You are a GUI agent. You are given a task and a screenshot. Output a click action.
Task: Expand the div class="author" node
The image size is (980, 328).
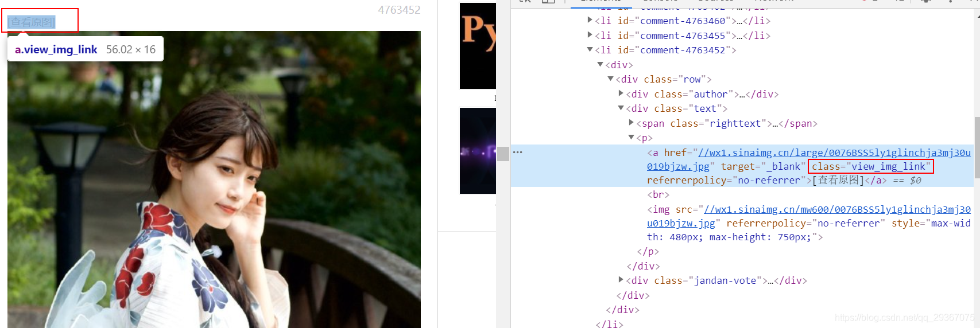click(621, 93)
